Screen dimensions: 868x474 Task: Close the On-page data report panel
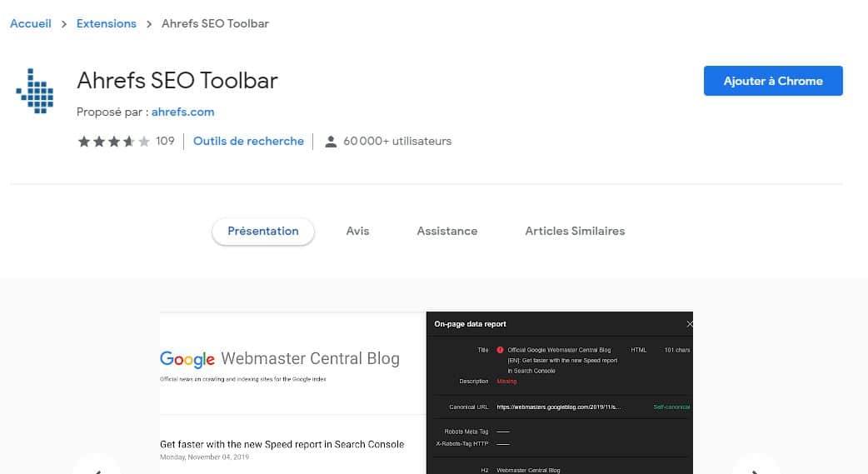pyautogui.click(x=689, y=324)
